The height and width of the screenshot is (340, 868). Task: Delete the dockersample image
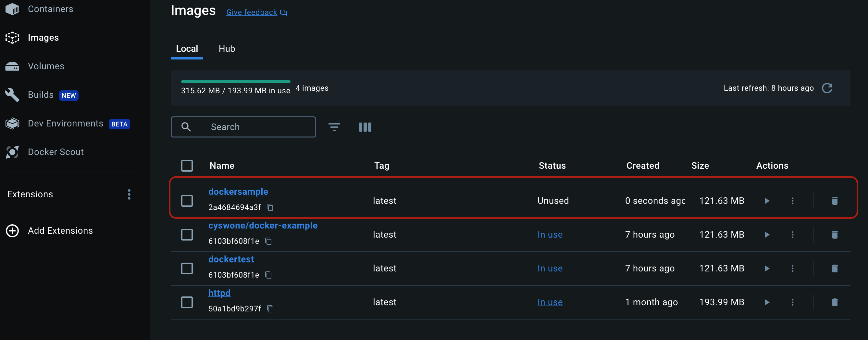(835, 201)
